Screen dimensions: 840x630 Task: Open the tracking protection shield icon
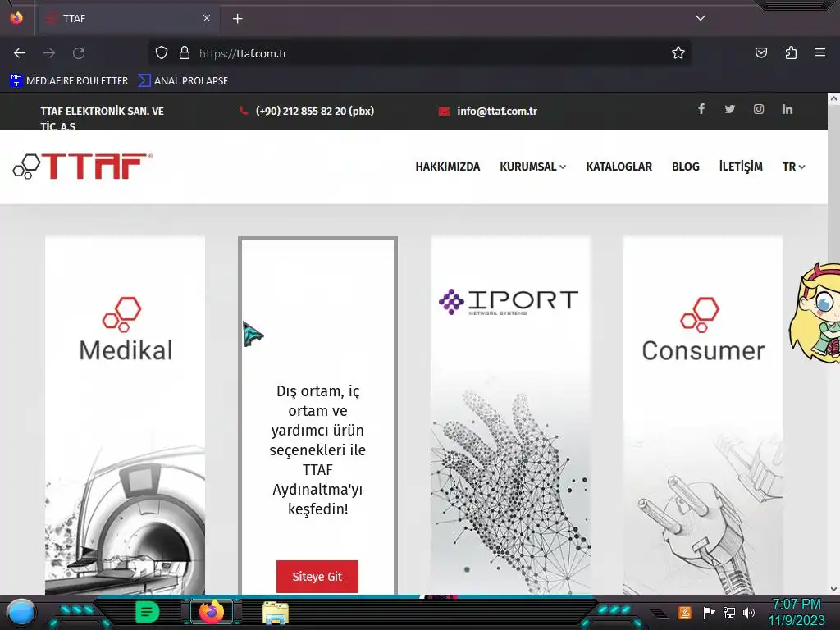point(162,53)
